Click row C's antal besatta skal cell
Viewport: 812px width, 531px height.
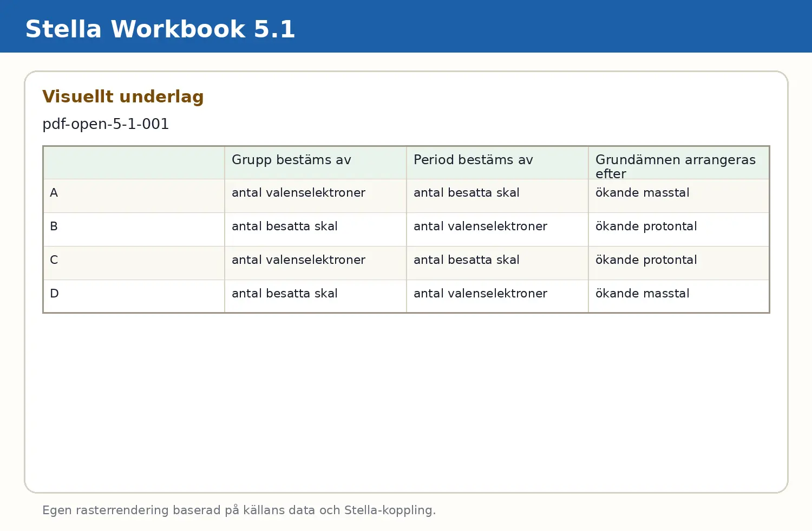click(497, 263)
